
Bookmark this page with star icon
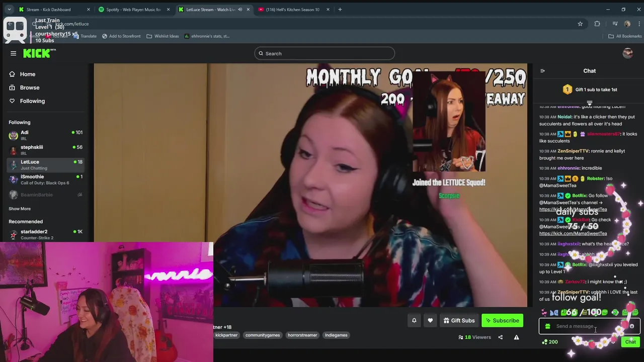pyautogui.click(x=580, y=24)
